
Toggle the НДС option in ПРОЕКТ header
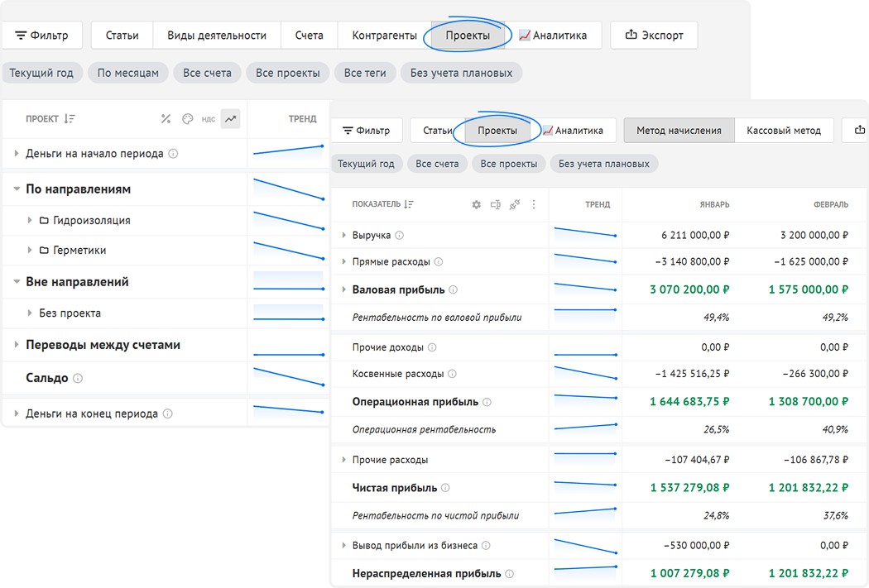point(209,119)
